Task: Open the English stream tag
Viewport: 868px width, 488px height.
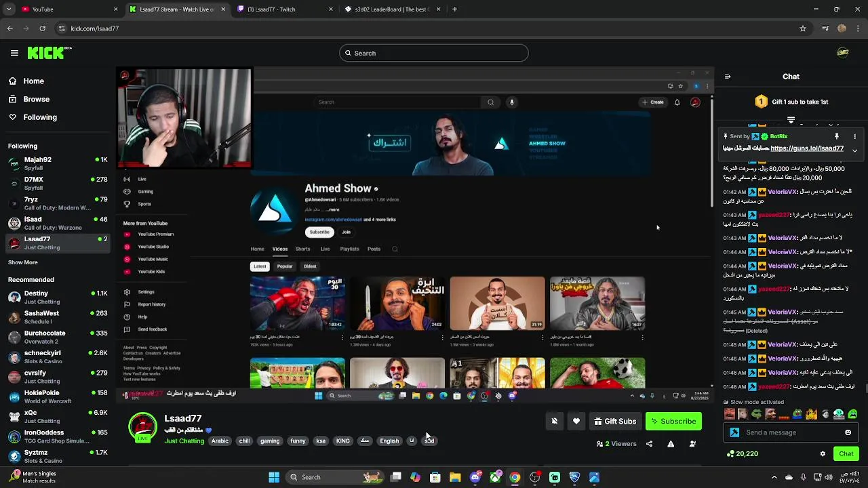Action: (389, 441)
